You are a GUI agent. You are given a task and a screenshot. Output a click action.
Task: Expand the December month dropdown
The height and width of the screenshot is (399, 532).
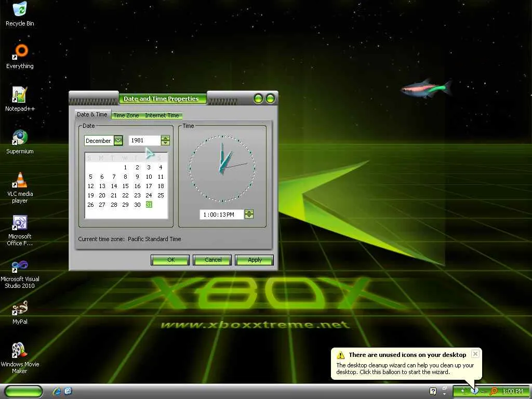[118, 140]
